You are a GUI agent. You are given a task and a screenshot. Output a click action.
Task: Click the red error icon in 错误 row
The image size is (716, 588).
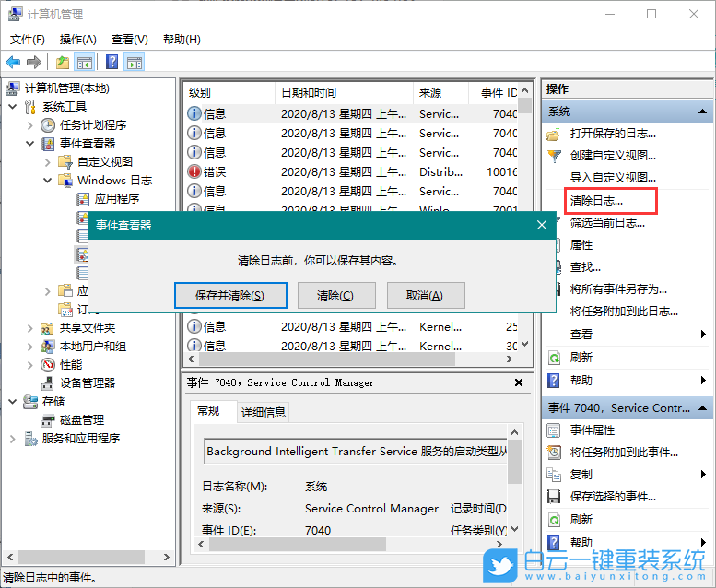coord(194,171)
